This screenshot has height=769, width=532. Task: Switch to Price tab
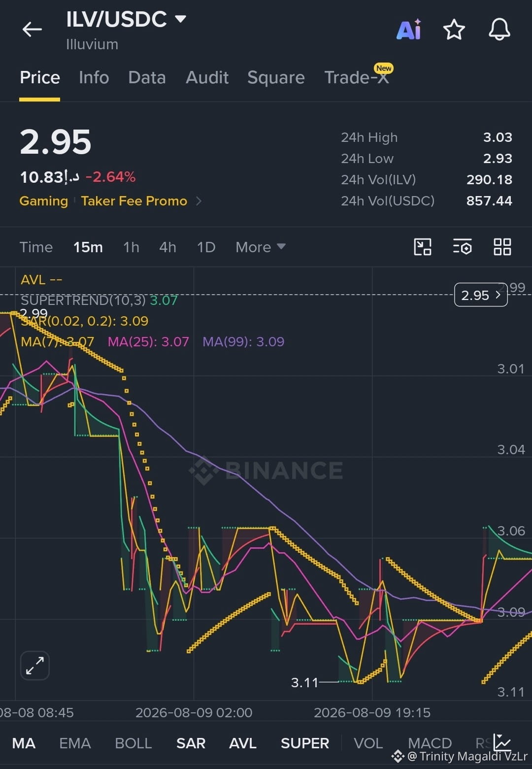(39, 78)
